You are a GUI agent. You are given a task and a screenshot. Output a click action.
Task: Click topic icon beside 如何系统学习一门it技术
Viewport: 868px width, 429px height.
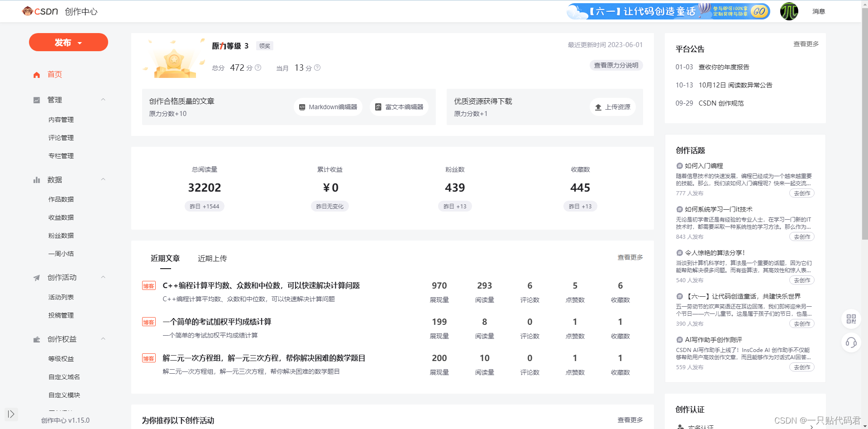(x=679, y=209)
